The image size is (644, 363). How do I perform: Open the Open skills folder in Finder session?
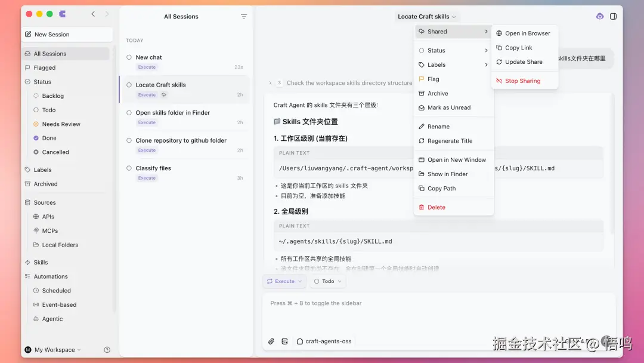point(185,117)
